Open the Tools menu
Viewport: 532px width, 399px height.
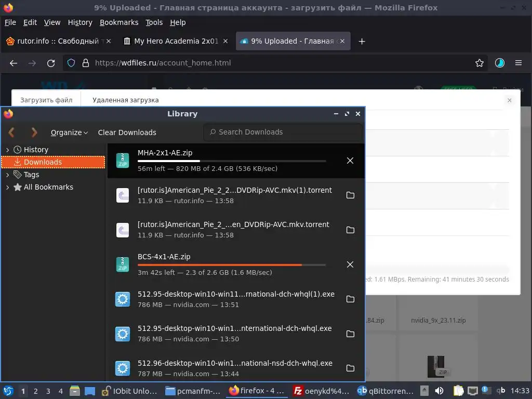pyautogui.click(x=154, y=22)
